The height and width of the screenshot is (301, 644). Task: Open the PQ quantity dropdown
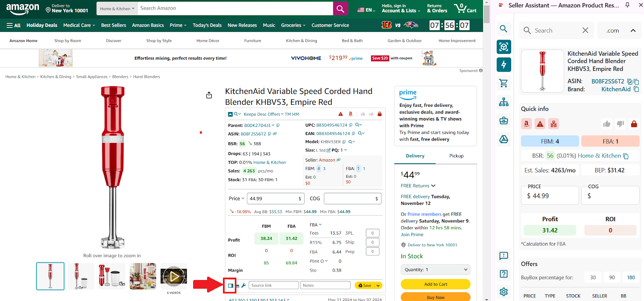345,150
